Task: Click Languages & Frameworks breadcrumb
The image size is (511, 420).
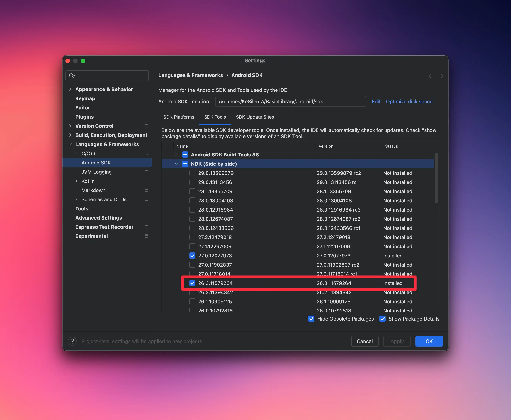Action: [x=190, y=75]
